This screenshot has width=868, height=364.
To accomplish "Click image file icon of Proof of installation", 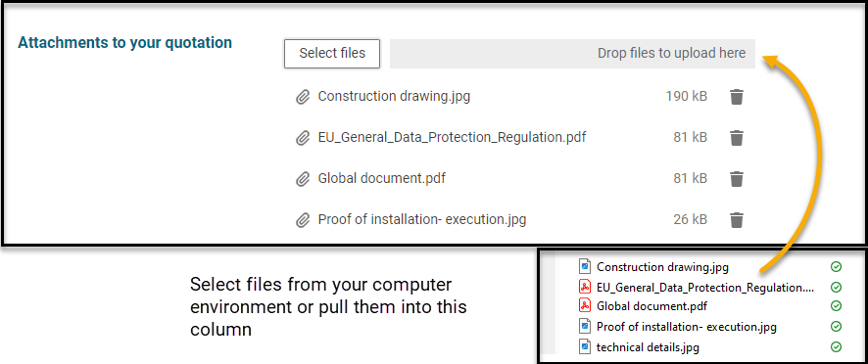I will coord(585,327).
